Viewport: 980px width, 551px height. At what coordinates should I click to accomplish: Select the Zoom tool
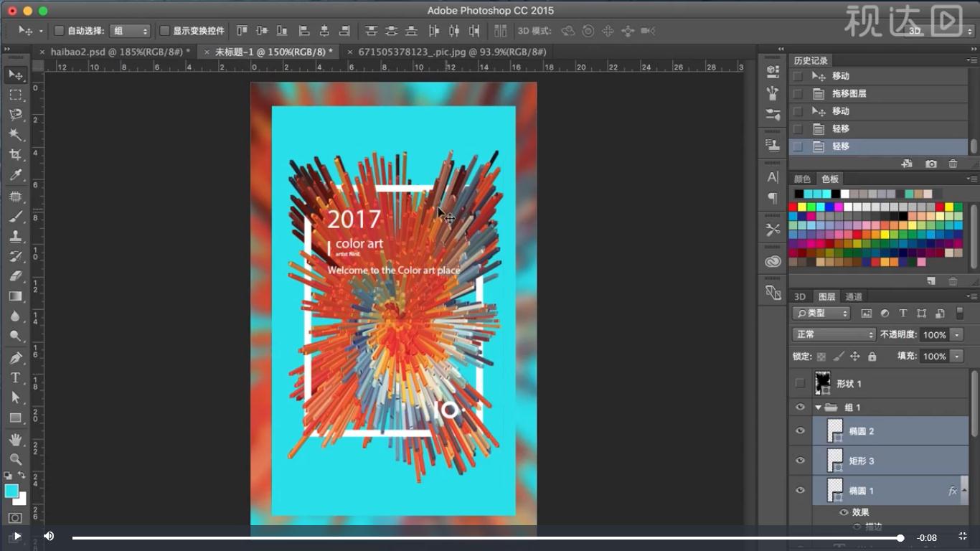pyautogui.click(x=15, y=459)
